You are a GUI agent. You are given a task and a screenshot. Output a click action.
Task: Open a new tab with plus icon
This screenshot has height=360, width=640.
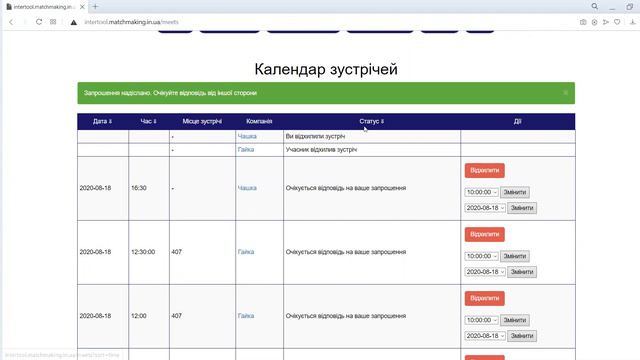pos(96,7)
